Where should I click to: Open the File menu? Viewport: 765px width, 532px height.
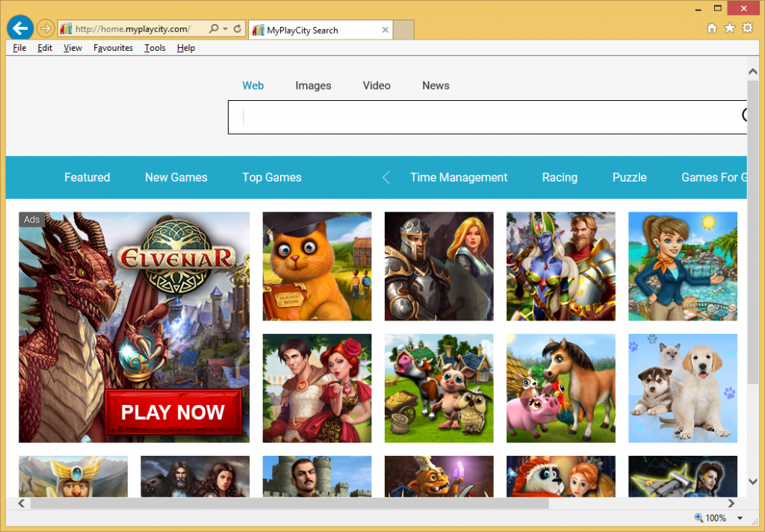coord(19,48)
